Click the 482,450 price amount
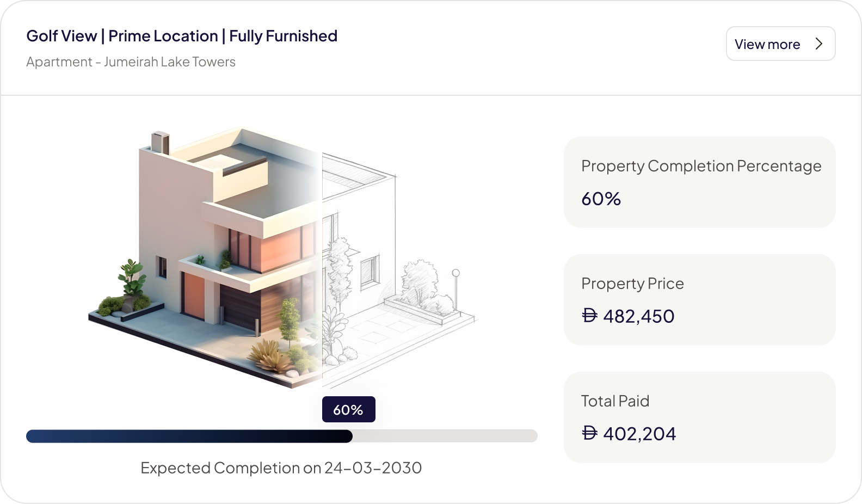 point(639,316)
